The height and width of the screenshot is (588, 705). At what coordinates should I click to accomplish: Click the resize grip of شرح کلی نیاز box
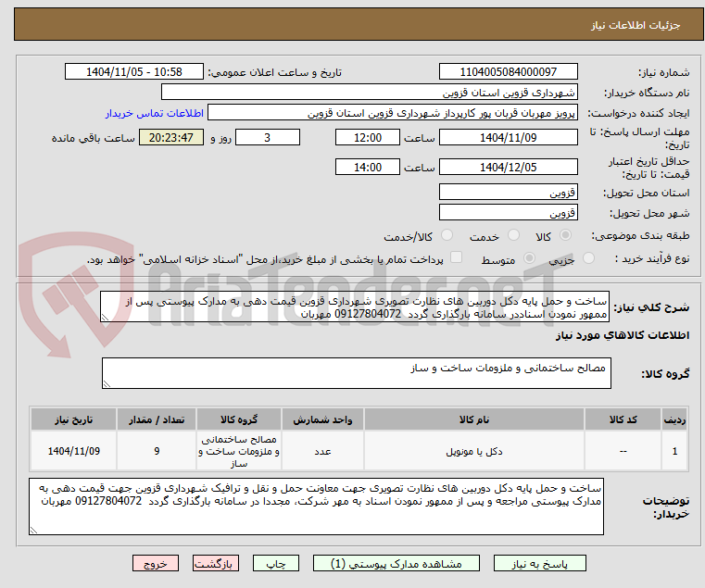click(106, 318)
